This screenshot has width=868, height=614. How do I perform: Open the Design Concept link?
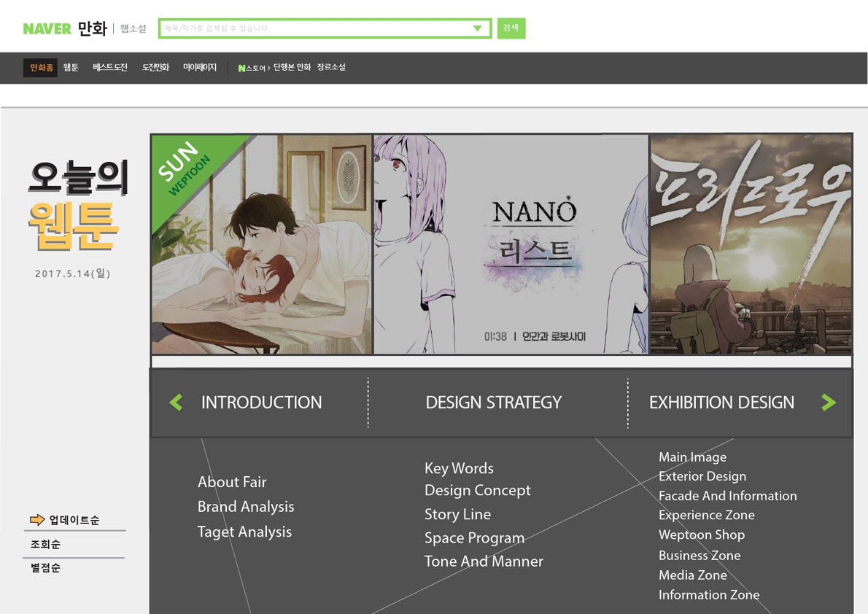coord(478,491)
